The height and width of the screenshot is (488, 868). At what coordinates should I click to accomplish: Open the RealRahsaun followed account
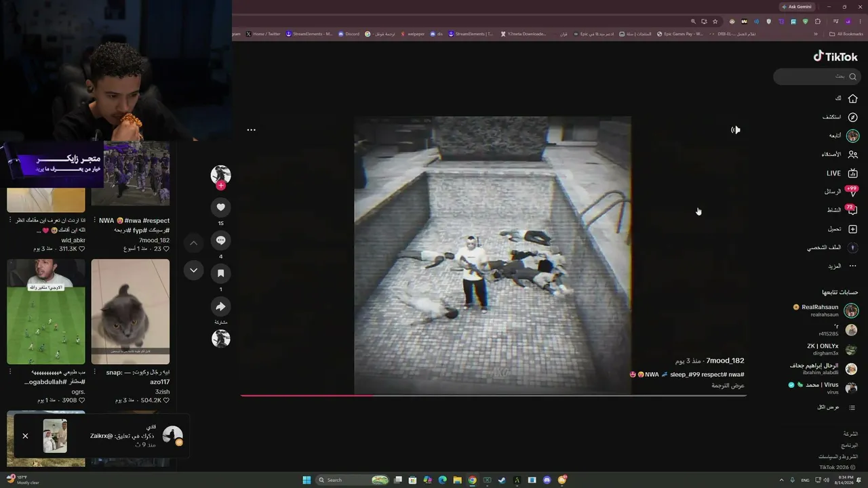point(826,310)
